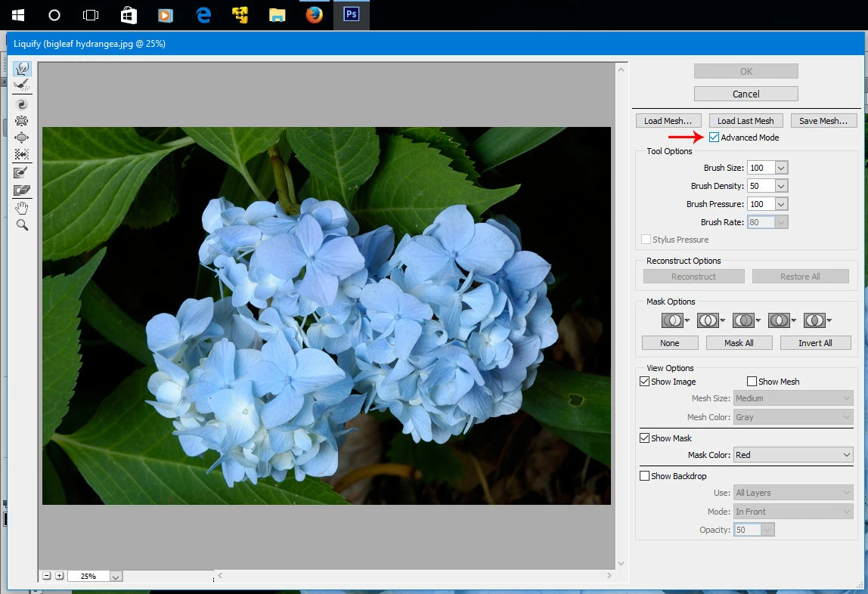
Task: Click the Mask All button
Action: (739, 343)
